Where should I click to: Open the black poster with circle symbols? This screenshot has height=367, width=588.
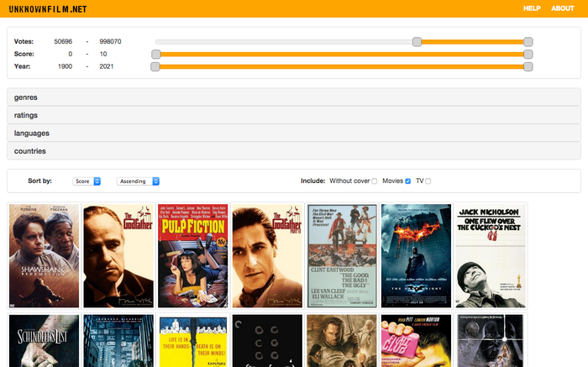pos(267,341)
